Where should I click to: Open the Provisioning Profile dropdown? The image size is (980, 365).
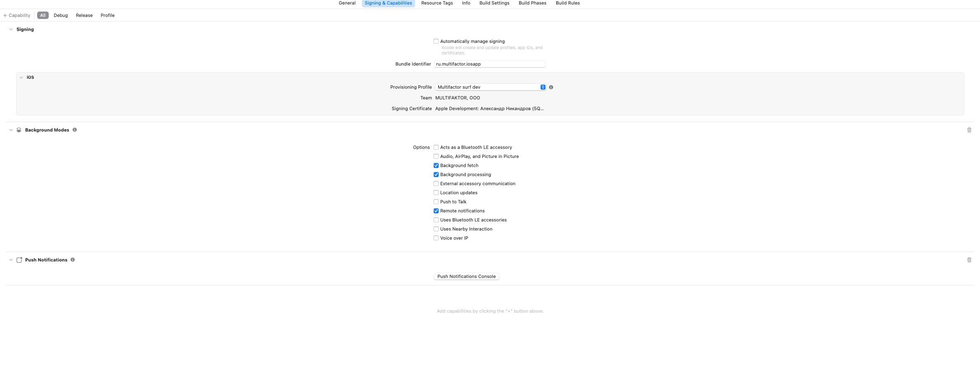tap(491, 87)
